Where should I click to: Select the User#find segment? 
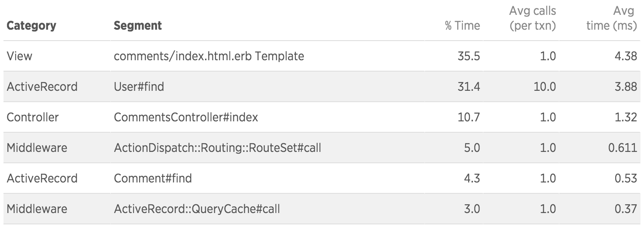(x=139, y=87)
